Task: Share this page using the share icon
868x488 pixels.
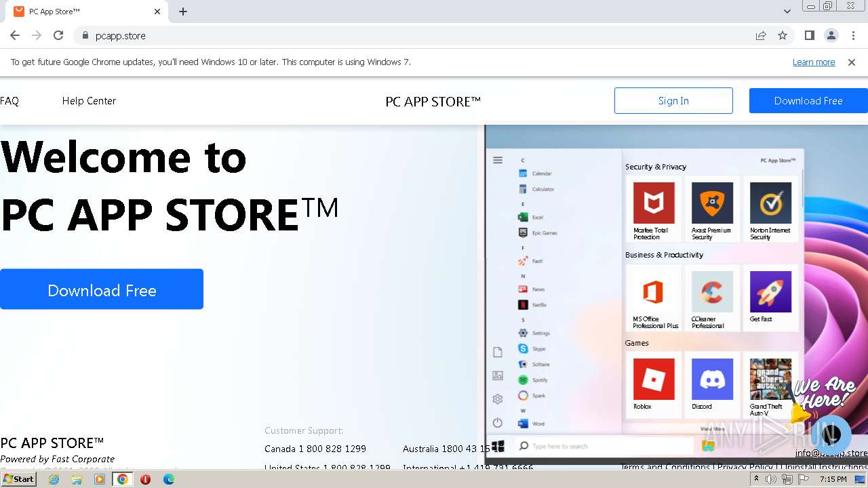Action: [x=761, y=35]
